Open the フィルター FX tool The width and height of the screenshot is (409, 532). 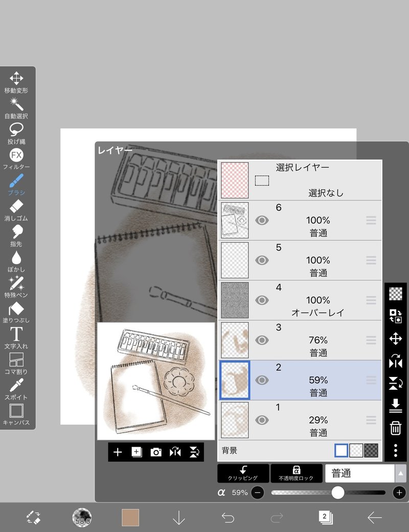click(x=16, y=159)
